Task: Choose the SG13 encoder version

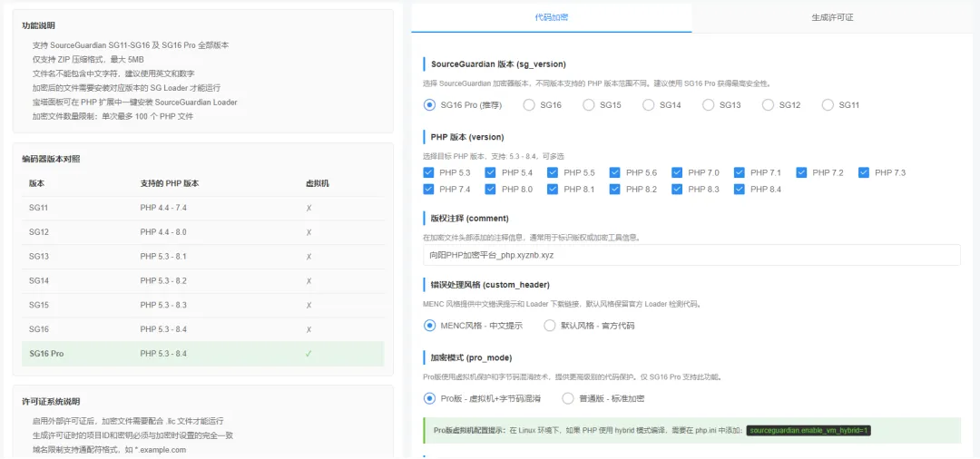Action: point(708,105)
